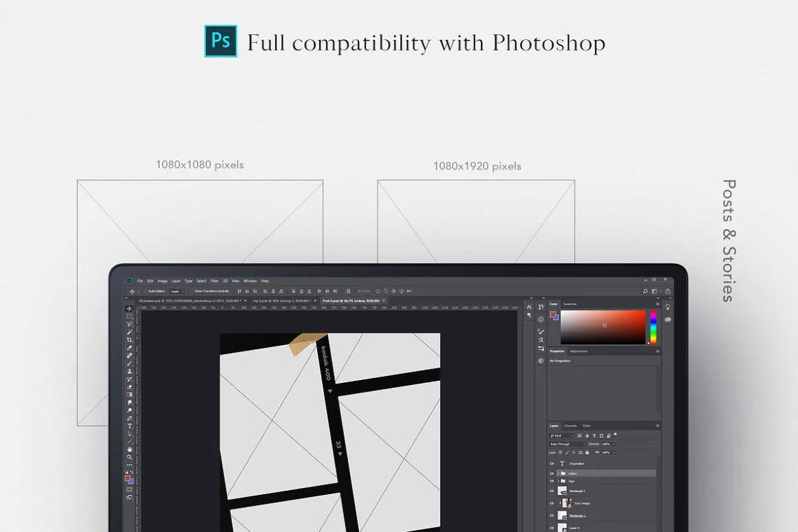798x532 pixels.
Task: Select the Path Selection tool
Action: (x=129, y=434)
